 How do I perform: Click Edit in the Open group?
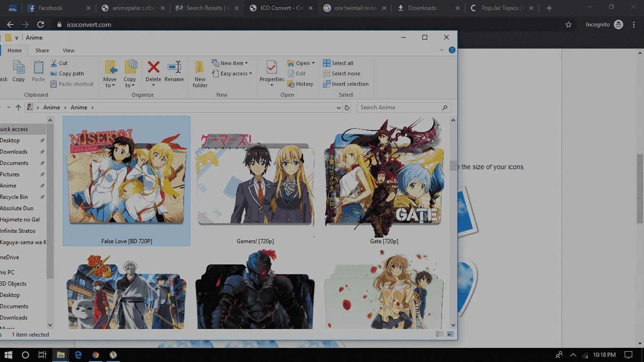(x=297, y=74)
